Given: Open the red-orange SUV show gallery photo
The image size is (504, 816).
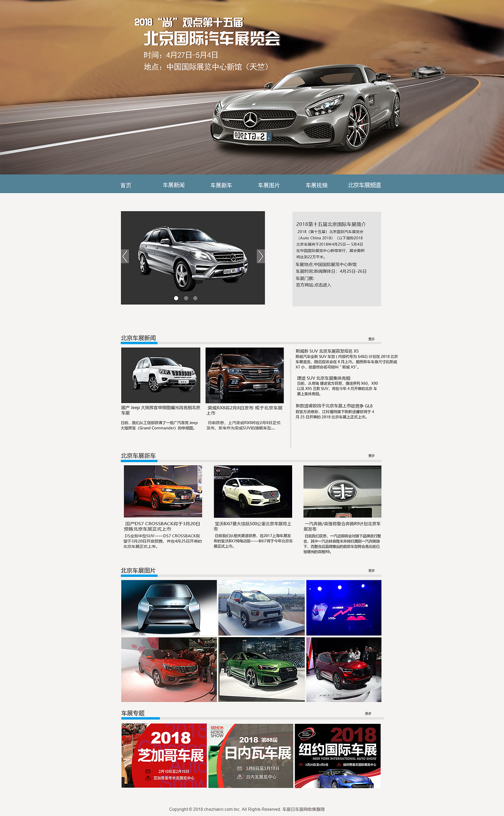Looking at the screenshot, I should [x=169, y=669].
